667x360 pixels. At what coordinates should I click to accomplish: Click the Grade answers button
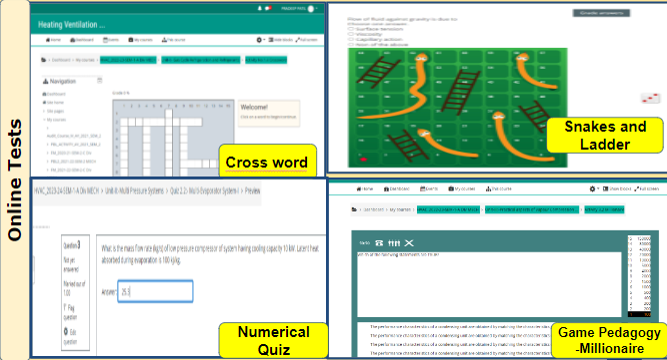point(601,13)
